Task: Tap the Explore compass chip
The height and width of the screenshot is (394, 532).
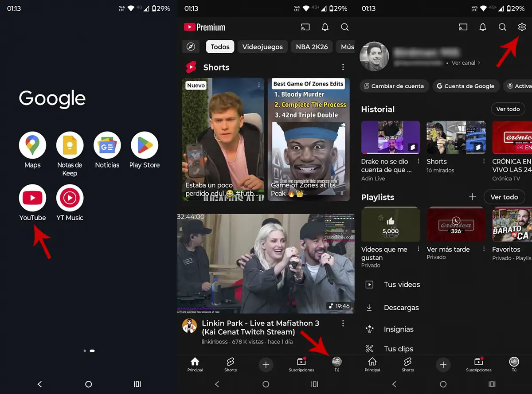Action: coord(191,47)
